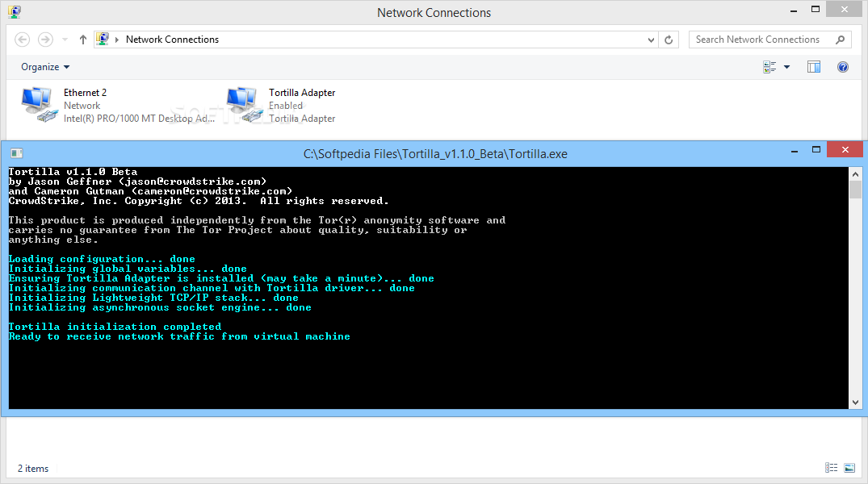Screen dimensions: 868x484
Task: Click the Tortilla.exe console title bar text
Action: [435, 154]
